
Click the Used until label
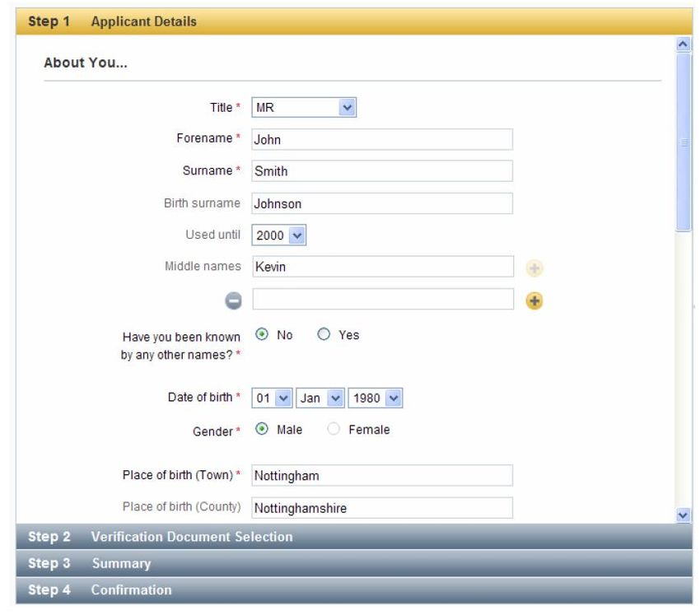pyautogui.click(x=213, y=235)
